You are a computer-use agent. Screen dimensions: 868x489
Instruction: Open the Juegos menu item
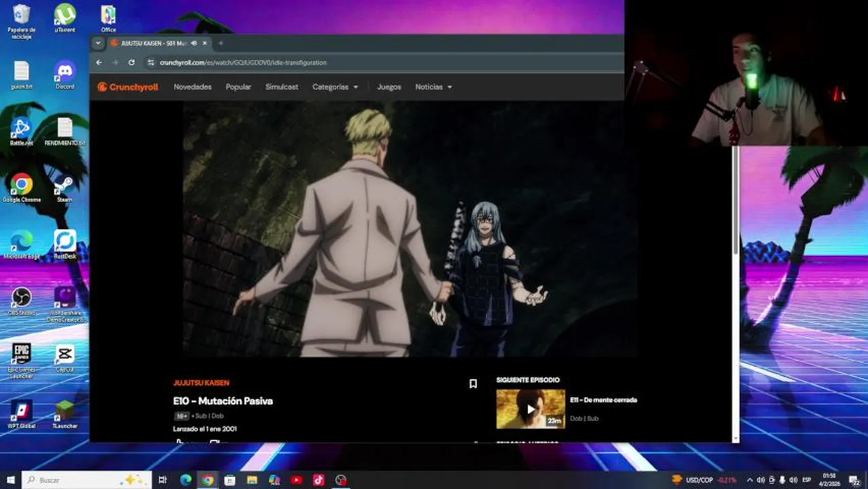click(x=389, y=87)
